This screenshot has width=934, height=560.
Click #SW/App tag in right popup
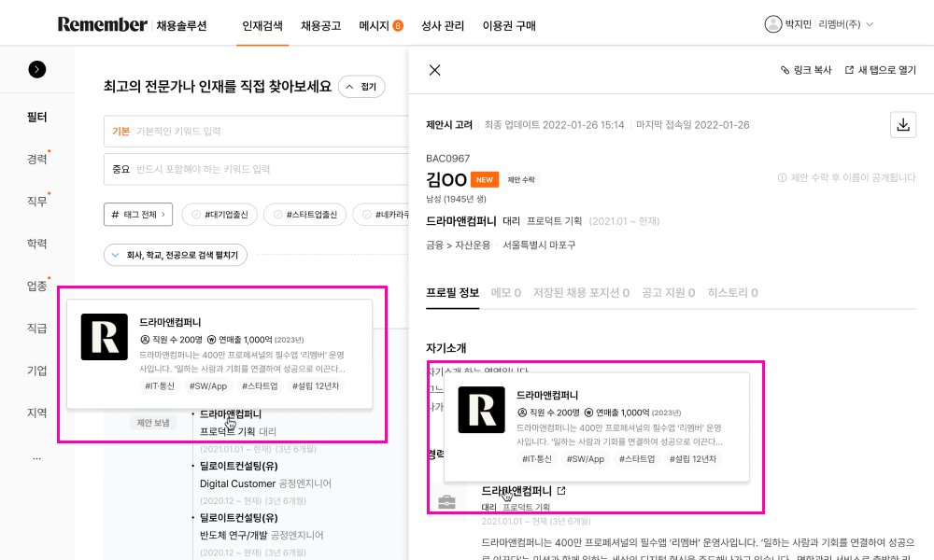[x=586, y=459]
